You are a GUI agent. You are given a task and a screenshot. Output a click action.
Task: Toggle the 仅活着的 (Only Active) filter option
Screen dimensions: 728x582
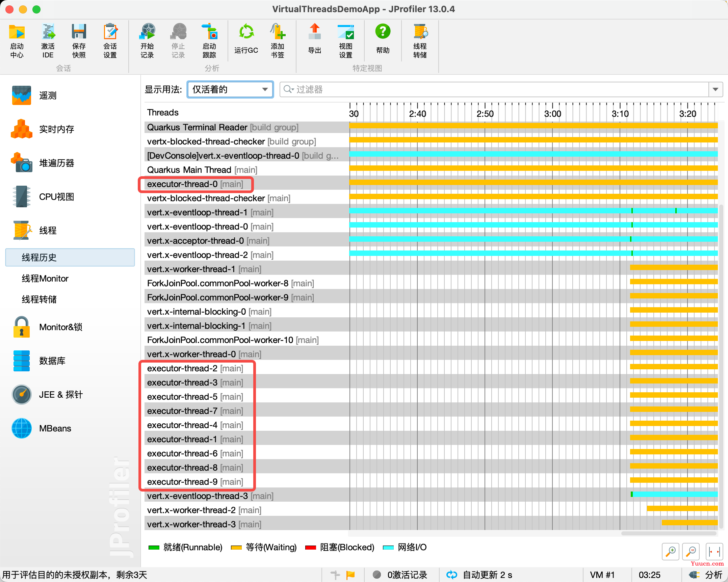(229, 90)
